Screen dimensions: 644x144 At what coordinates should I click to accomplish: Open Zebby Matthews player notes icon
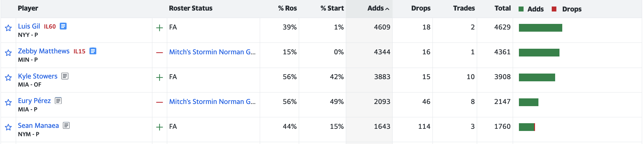click(93, 51)
